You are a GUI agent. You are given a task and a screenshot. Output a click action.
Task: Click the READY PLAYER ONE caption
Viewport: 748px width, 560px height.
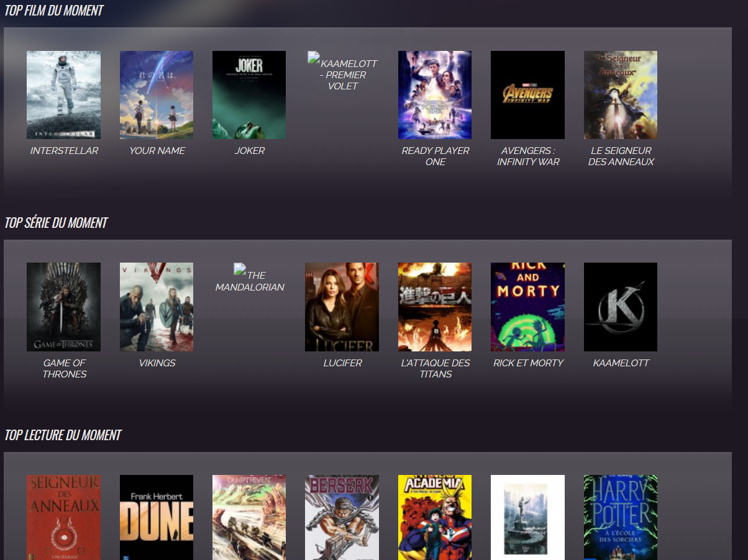(x=436, y=156)
